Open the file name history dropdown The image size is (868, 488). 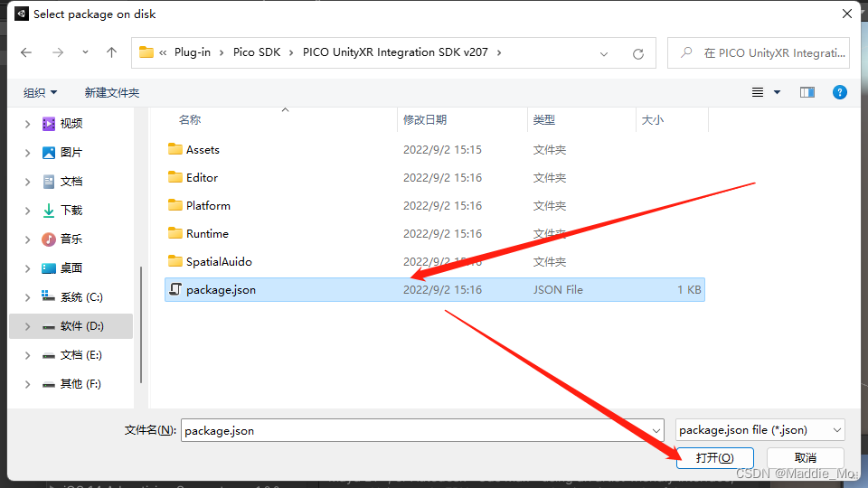tap(656, 430)
